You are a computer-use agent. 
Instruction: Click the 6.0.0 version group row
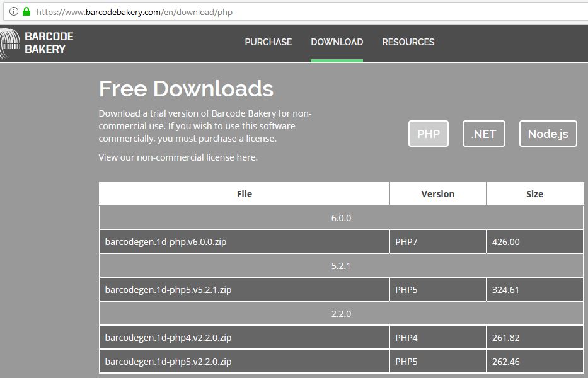tap(341, 218)
